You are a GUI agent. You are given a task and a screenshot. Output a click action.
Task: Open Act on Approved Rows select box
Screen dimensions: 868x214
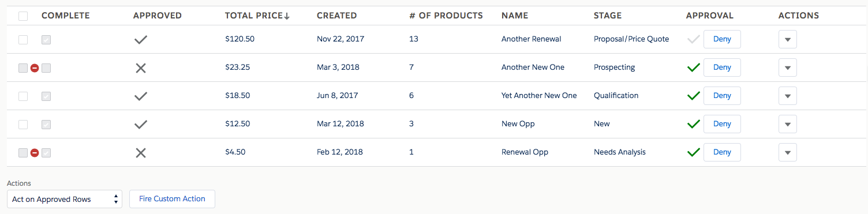(65, 199)
